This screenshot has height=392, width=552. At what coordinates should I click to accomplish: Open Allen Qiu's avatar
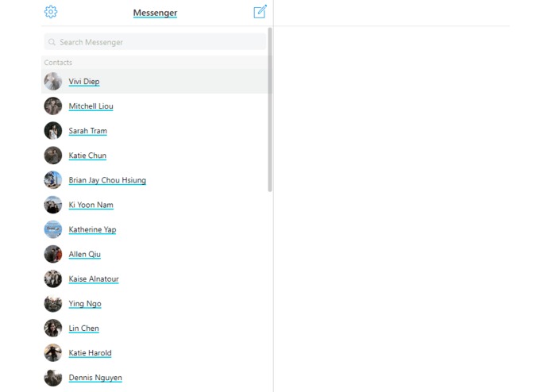52,254
